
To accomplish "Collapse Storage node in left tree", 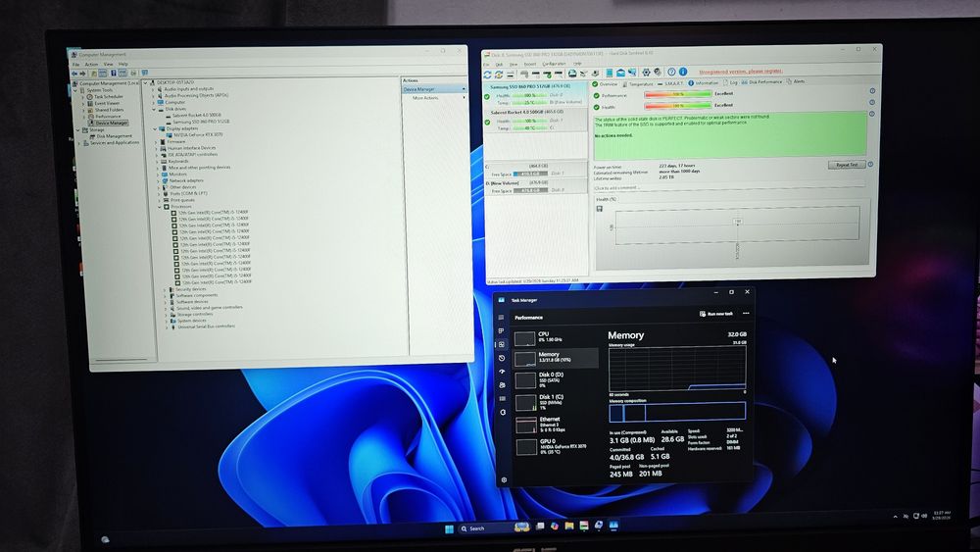I will tap(77, 130).
